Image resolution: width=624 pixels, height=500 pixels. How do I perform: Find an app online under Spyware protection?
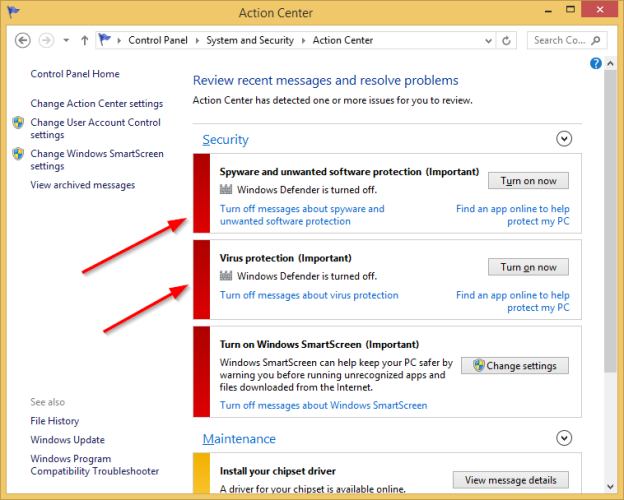click(513, 215)
